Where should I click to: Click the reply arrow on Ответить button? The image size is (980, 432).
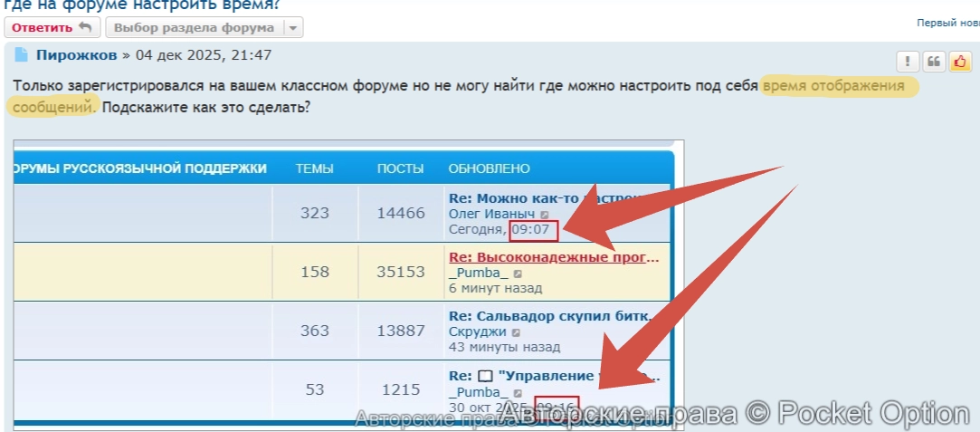pos(85,27)
